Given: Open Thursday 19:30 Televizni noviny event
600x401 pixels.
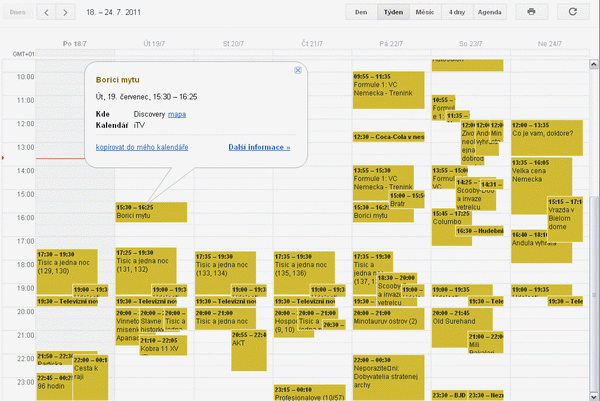Looking at the screenshot, I should pyautogui.click(x=304, y=302).
